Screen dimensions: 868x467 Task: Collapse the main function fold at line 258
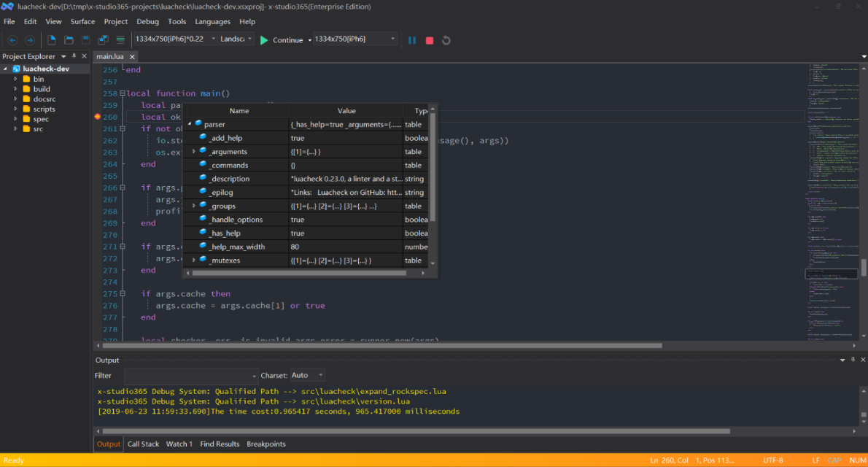point(122,93)
